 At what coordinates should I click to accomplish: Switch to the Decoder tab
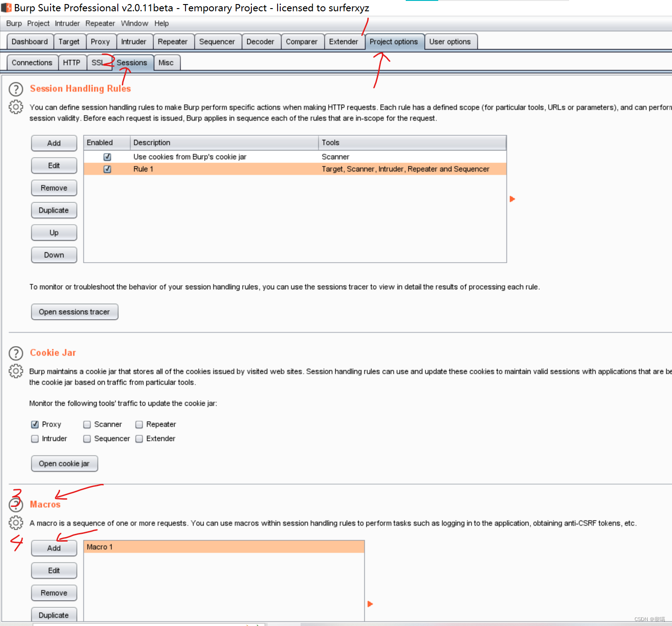pos(260,42)
